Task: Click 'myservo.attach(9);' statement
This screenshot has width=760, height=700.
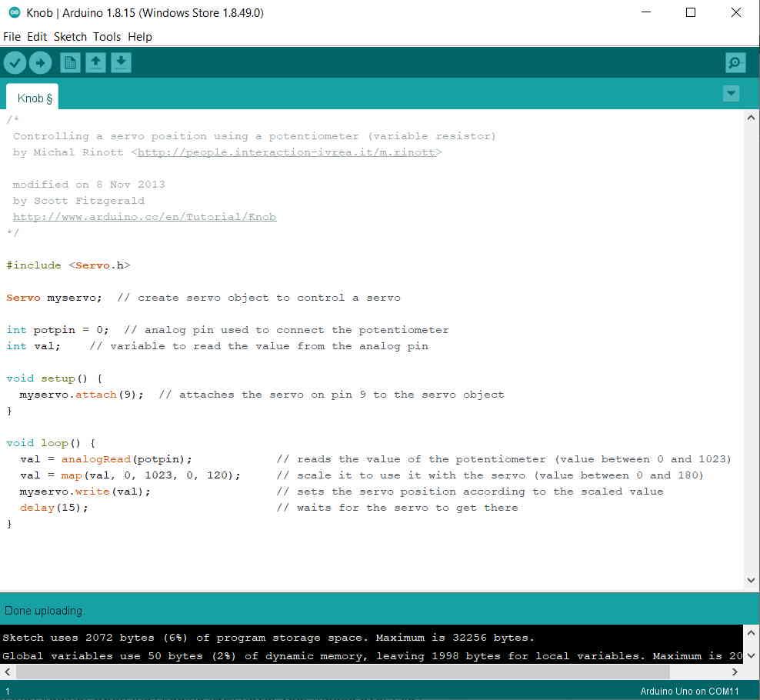Action: [x=82, y=395]
